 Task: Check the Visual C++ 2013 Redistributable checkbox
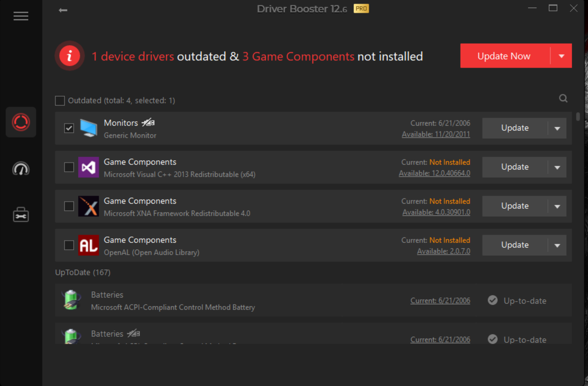click(69, 167)
